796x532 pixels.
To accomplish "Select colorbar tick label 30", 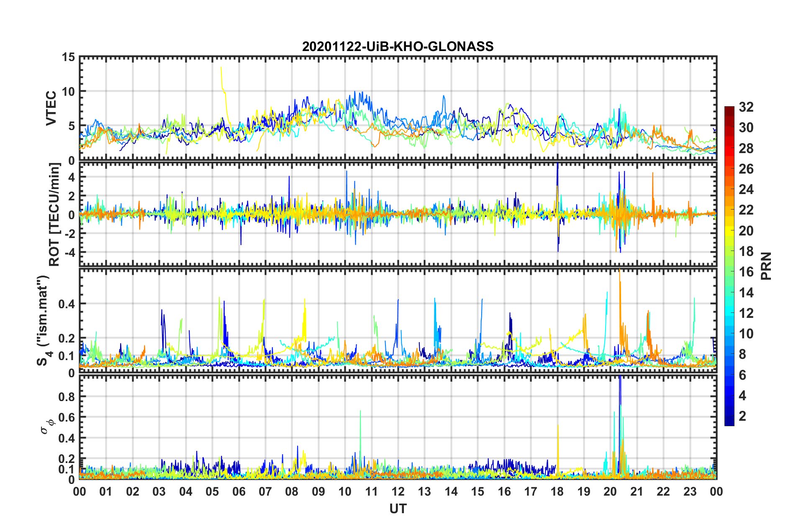I will click(x=746, y=128).
